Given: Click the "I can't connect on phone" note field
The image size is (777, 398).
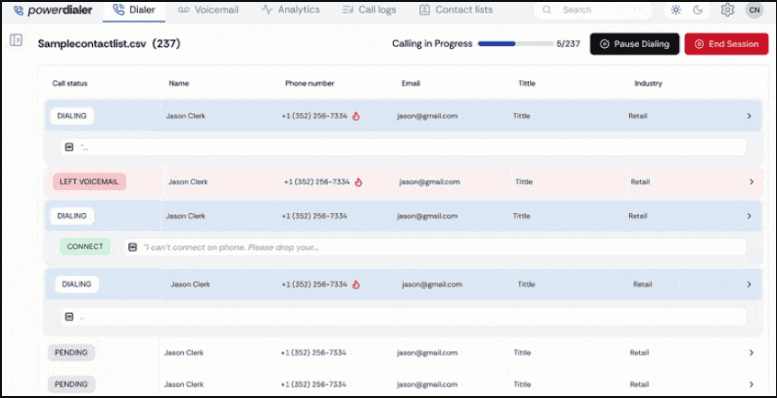Looking at the screenshot, I should (x=435, y=247).
